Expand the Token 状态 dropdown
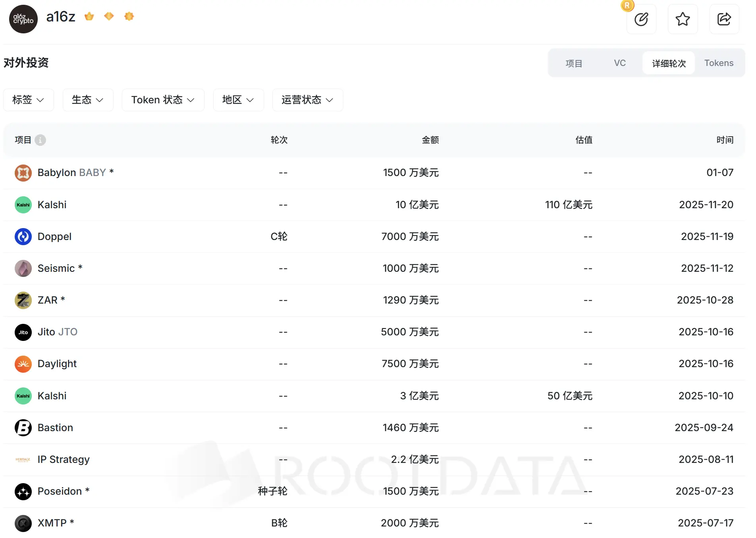Screen dimensions: 756x538 point(163,100)
